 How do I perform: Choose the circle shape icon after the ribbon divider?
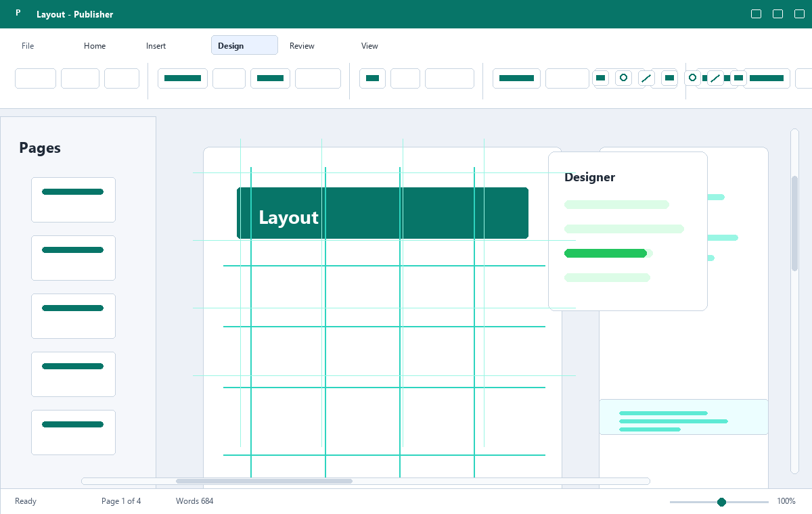(x=692, y=78)
